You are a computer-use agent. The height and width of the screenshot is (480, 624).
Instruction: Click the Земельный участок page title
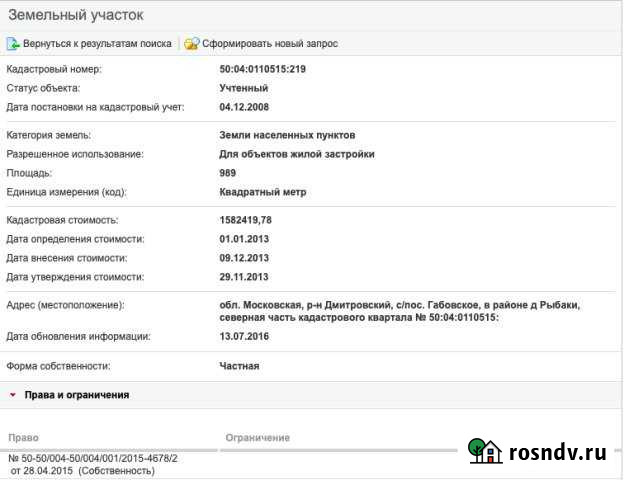click(x=75, y=15)
